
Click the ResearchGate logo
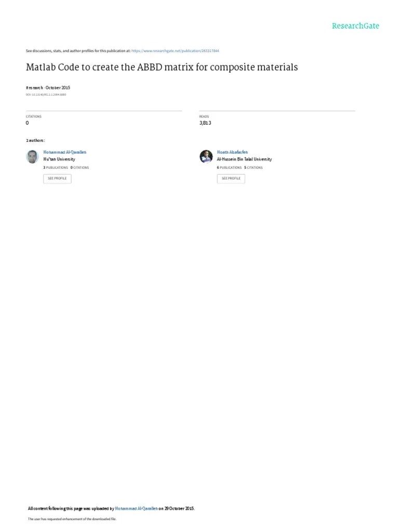click(x=355, y=26)
